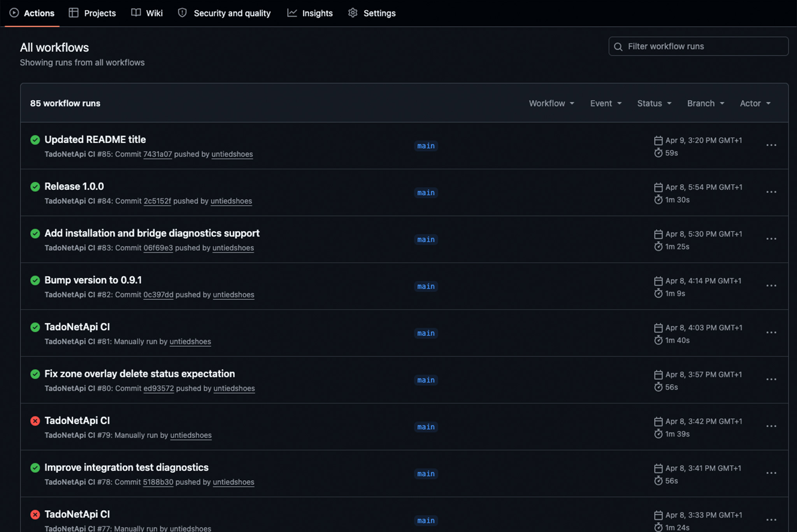Click the calendar icon beside Apr 8, 5:54 PM

[658, 187]
